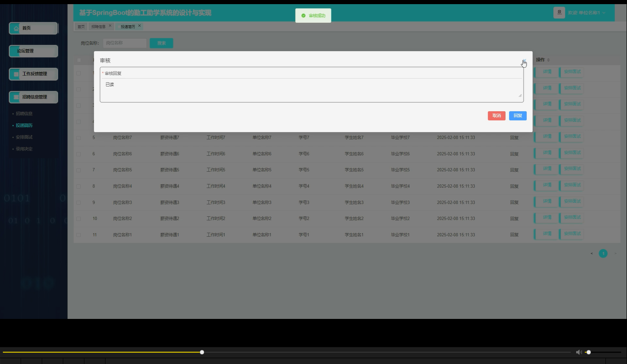
Task: Click cell 毕业学校1
Action: pos(400,235)
